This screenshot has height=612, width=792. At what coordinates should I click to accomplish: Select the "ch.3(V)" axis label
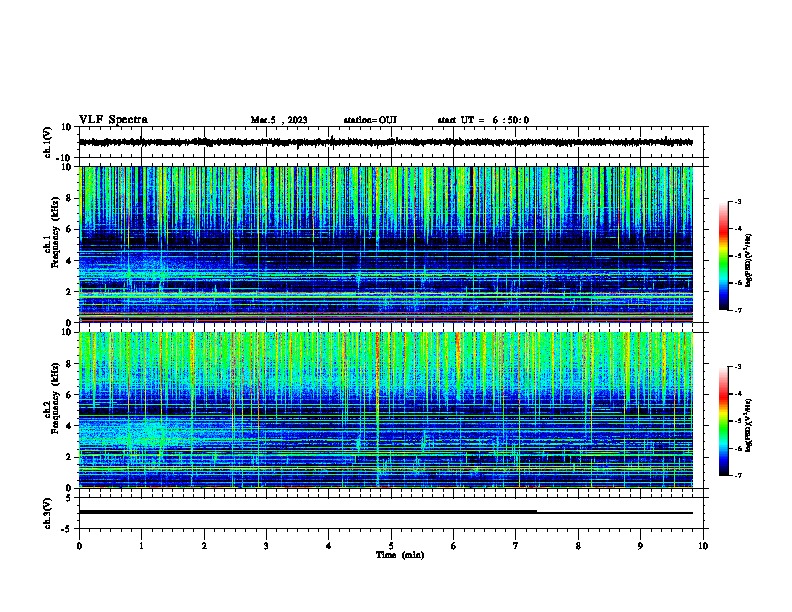click(48, 513)
